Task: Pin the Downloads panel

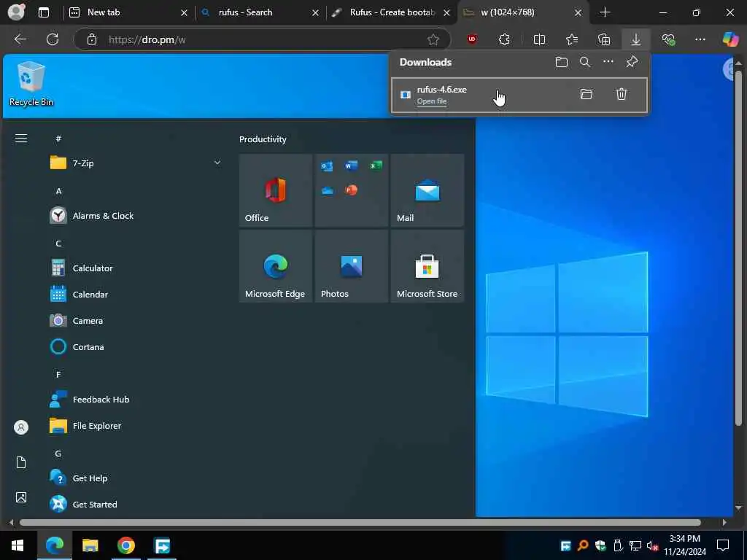Action: (x=632, y=61)
